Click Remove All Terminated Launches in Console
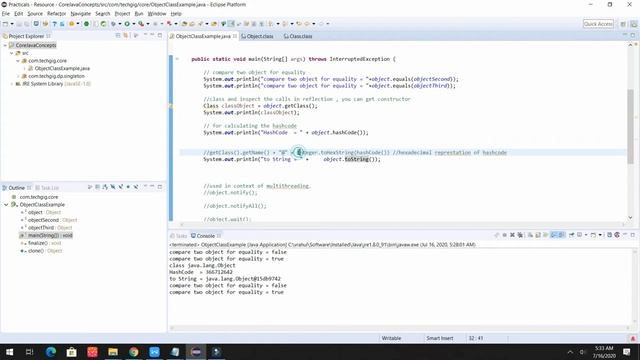 pyautogui.click(x=520, y=235)
